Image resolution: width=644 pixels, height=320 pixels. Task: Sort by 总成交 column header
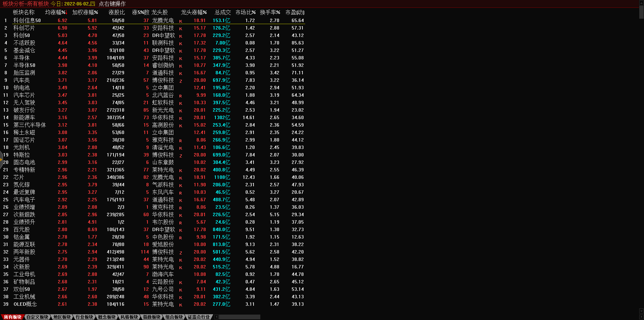coord(223,12)
